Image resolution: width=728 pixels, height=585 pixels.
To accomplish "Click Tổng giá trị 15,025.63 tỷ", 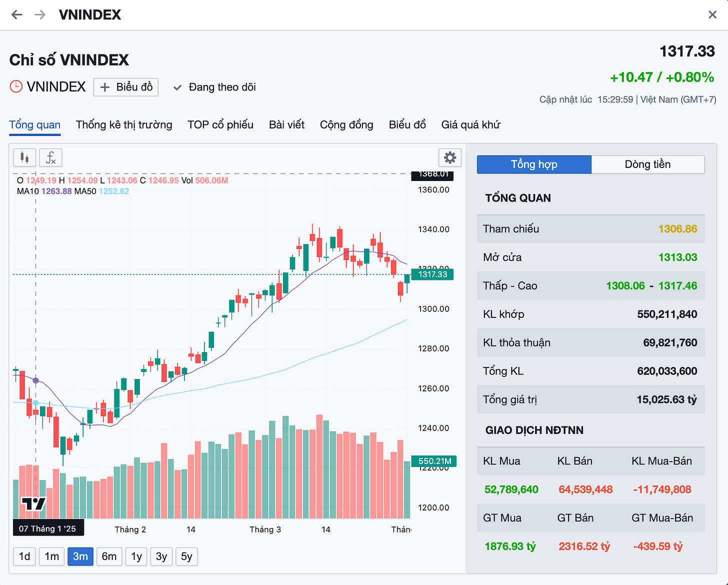I will click(x=666, y=400).
